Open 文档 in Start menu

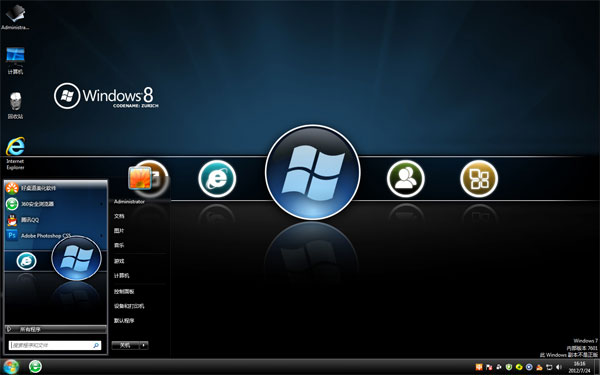(x=119, y=216)
